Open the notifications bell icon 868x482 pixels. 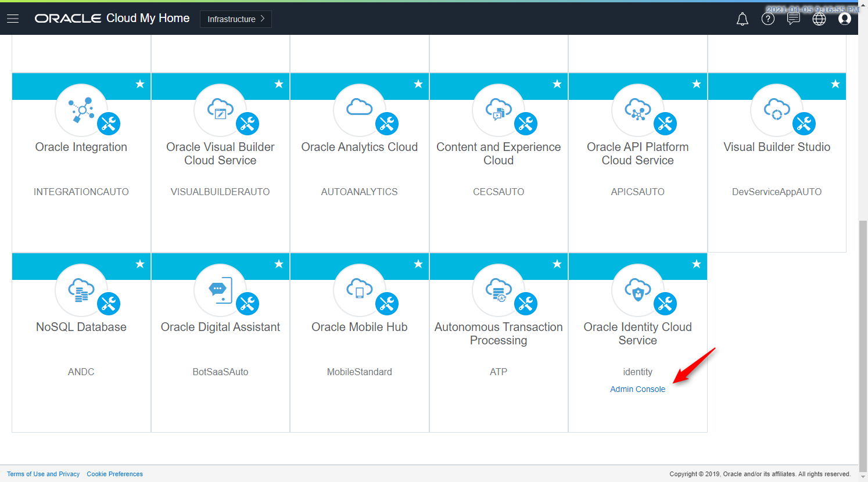(742, 19)
